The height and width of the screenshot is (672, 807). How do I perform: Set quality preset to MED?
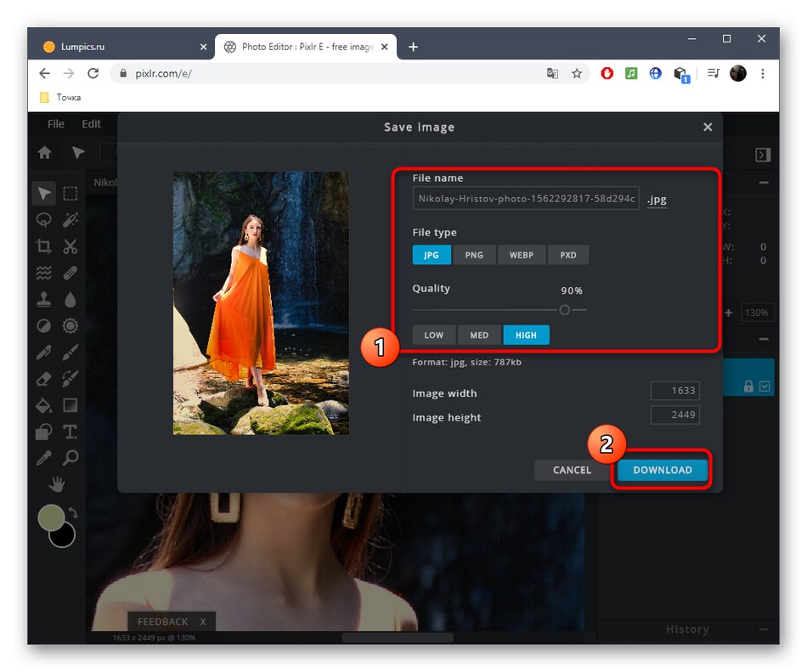click(x=479, y=335)
